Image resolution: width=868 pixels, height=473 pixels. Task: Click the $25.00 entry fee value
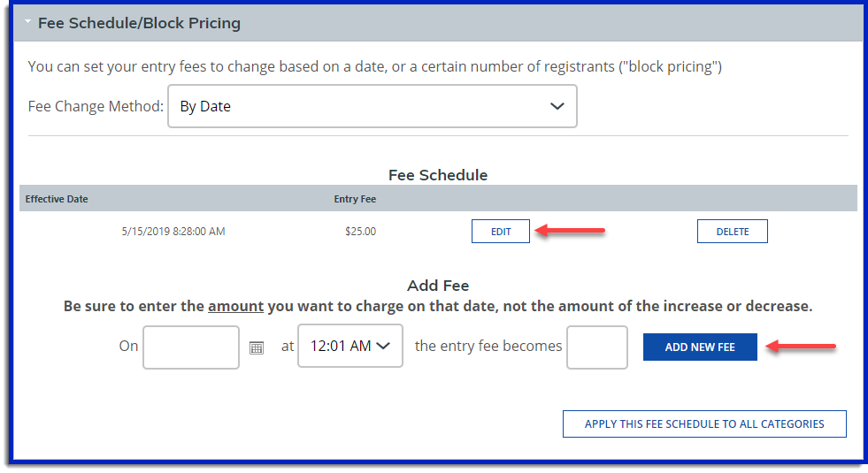click(x=360, y=232)
